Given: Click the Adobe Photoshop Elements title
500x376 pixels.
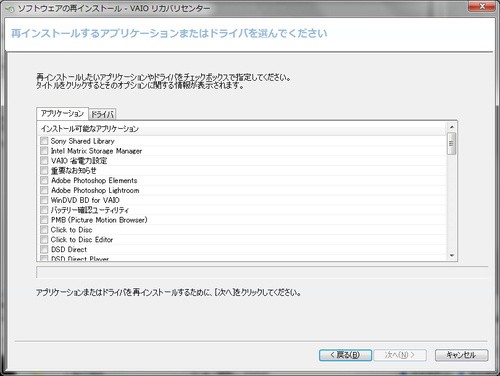Looking at the screenshot, I should 94,180.
